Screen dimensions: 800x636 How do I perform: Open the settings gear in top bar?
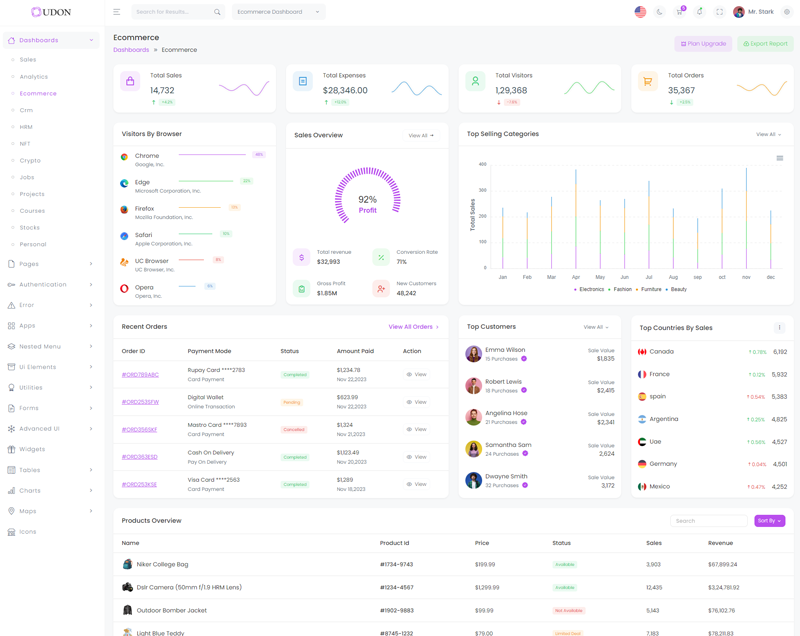(x=787, y=12)
